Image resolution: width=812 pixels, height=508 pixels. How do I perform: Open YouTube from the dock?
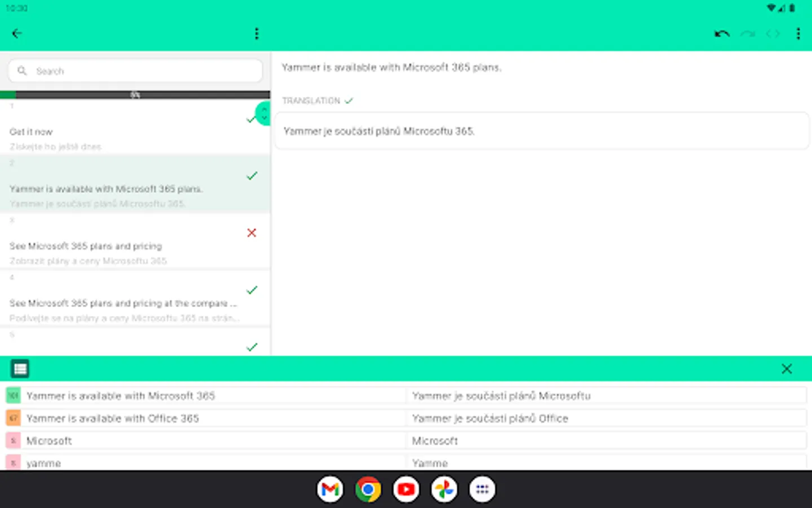pos(406,489)
